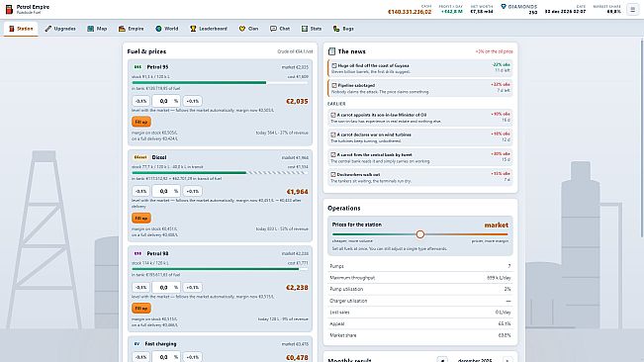Open the World tab
Screen dimensions: 644x362
coord(167,29)
